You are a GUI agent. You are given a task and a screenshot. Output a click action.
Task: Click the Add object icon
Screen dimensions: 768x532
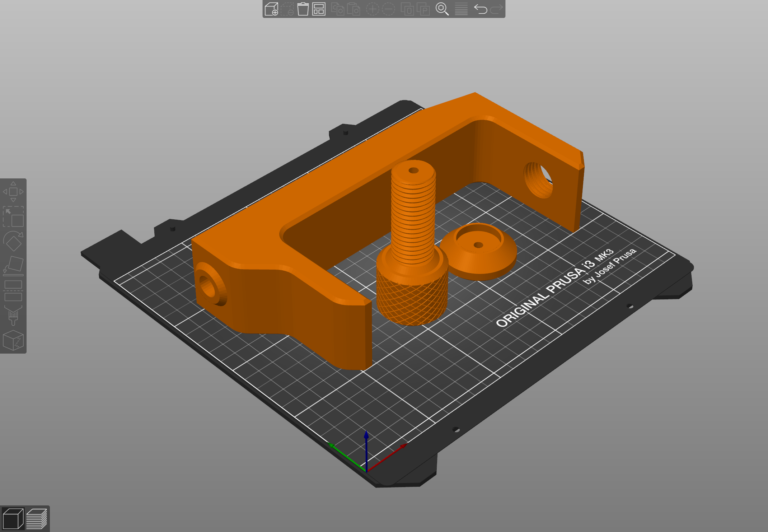(271, 9)
